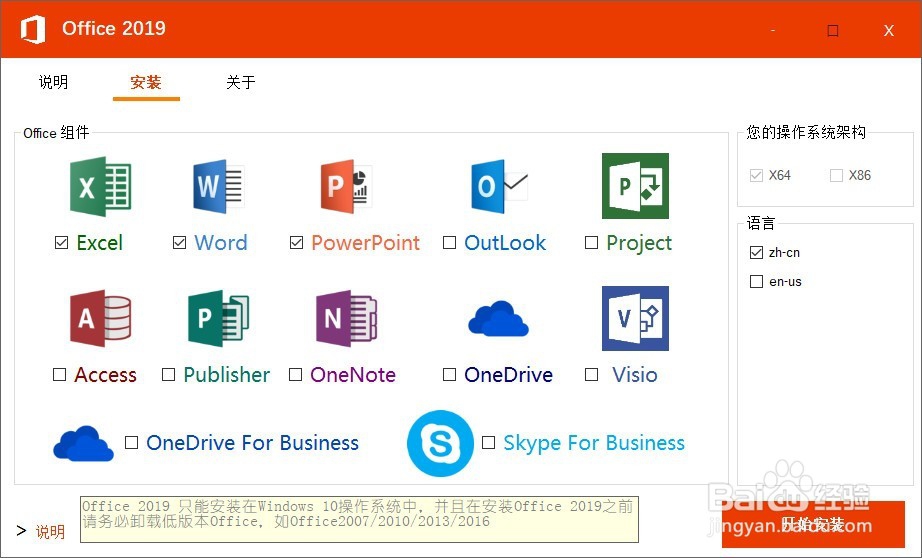Tick the OneDrive checkbox
Viewport: 922px width, 558px height.
tap(449, 375)
